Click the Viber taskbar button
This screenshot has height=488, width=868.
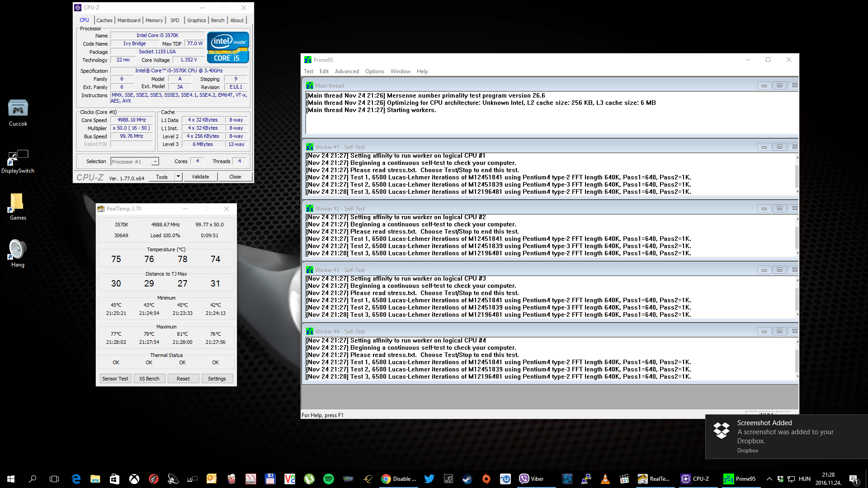(x=532, y=479)
